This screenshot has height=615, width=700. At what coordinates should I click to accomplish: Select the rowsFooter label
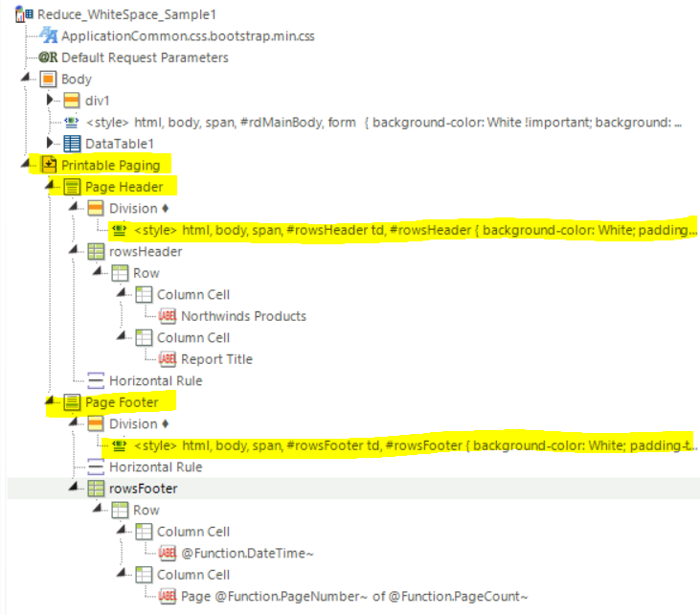pyautogui.click(x=143, y=489)
